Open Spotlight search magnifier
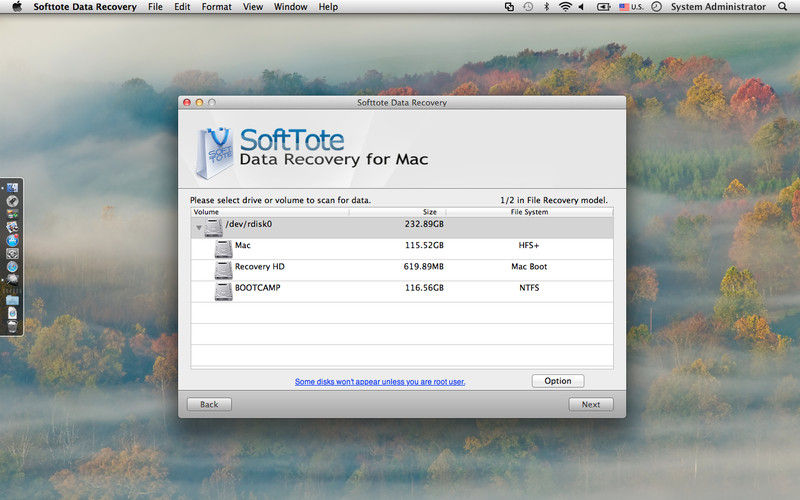Screen dimensions: 800x500 [x=783, y=7]
